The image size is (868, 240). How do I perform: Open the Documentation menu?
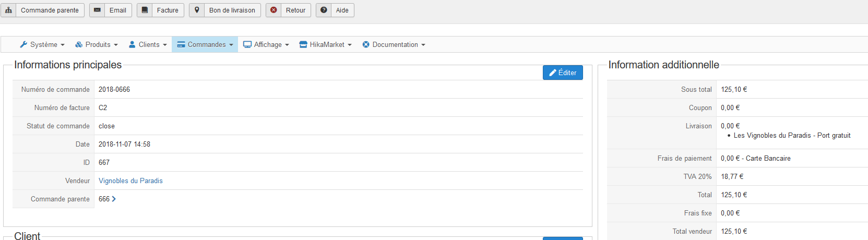(394, 45)
